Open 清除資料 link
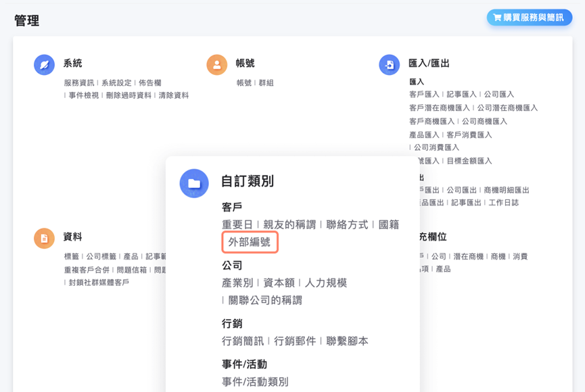Image resolution: width=585 pixels, height=392 pixels. [x=174, y=95]
